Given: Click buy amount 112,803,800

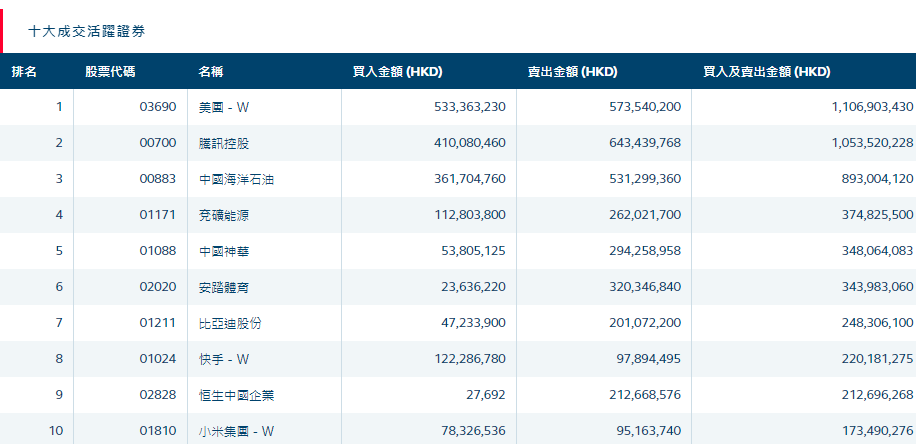Looking at the screenshot, I should coord(470,215).
